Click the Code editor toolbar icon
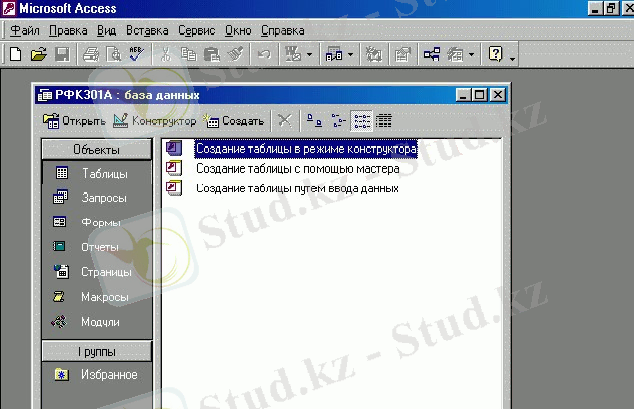 (374, 54)
